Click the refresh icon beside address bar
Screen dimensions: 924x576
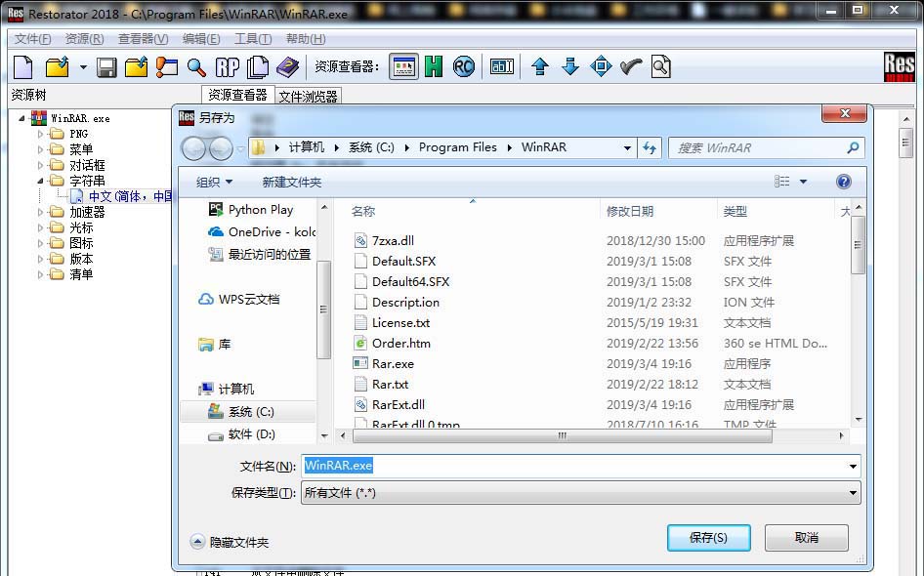650,147
